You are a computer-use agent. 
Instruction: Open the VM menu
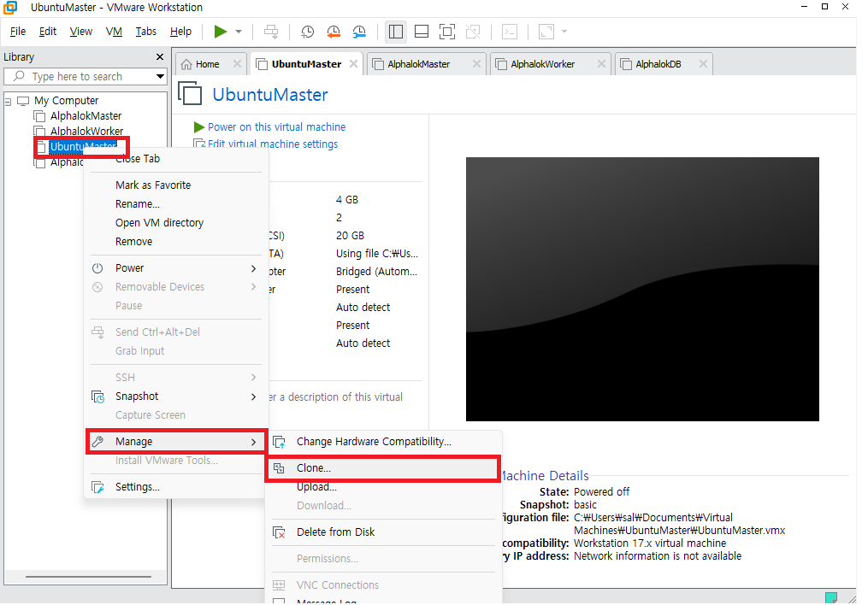pyautogui.click(x=114, y=32)
